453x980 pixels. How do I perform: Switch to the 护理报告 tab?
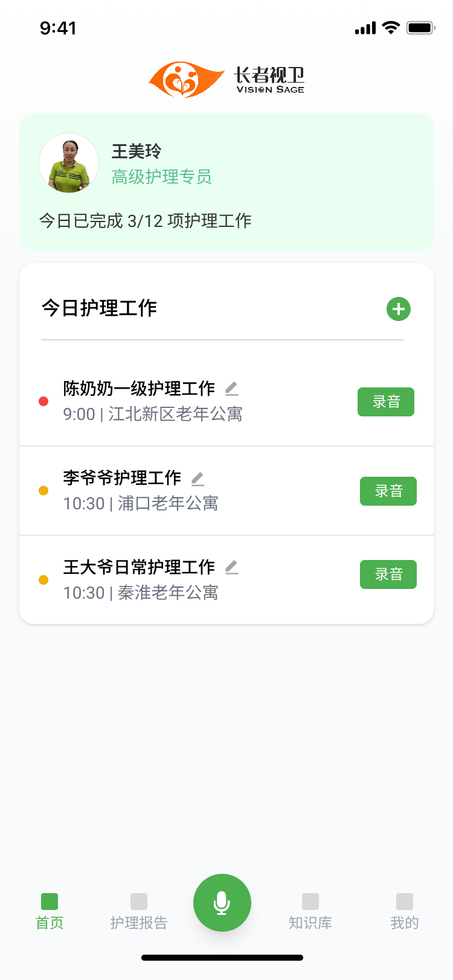pos(139,911)
